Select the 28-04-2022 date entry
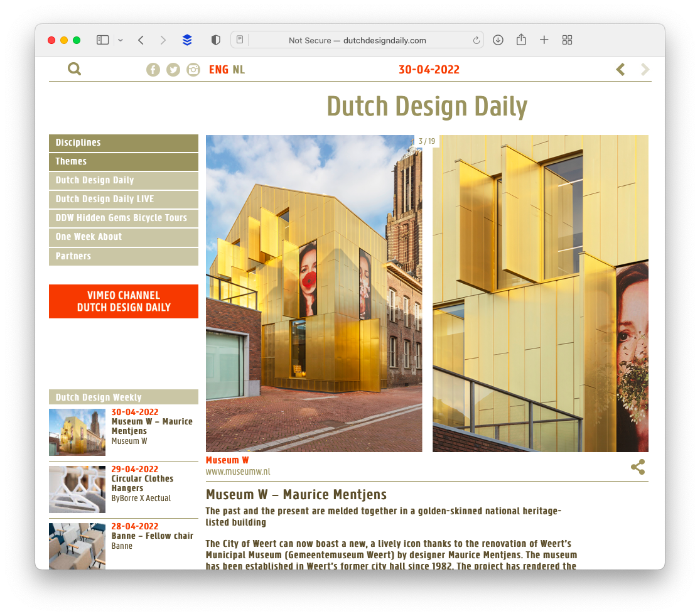This screenshot has height=616, width=700. point(135,526)
